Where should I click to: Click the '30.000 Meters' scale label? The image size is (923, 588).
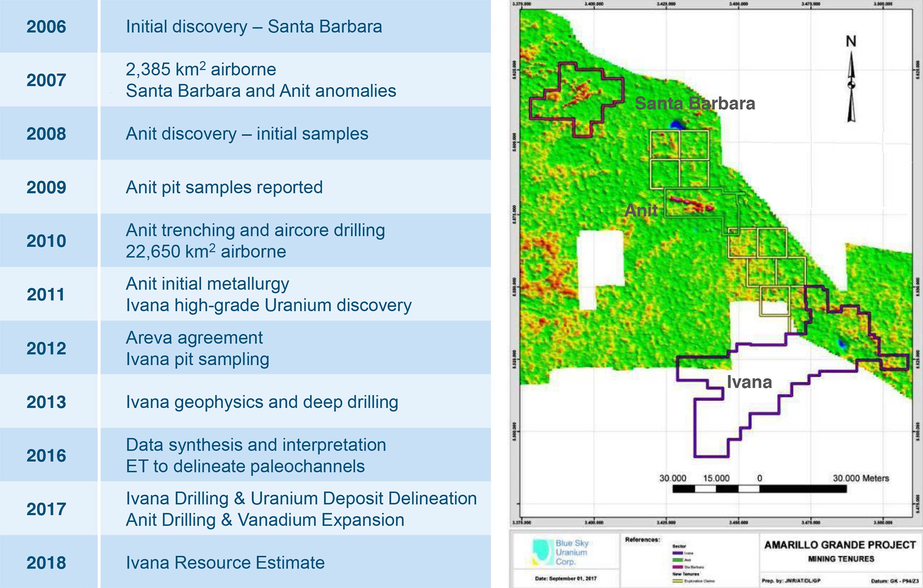point(860,478)
